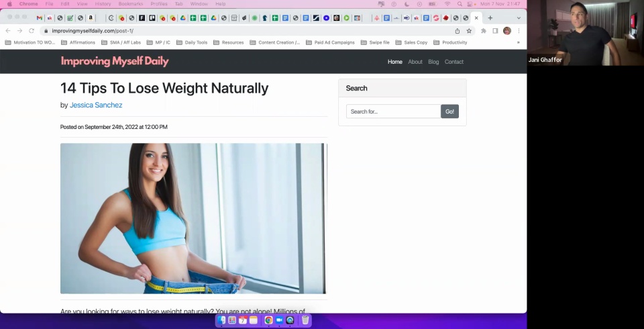
Task: Expand the Content Creation bookmark folder
Action: (x=275, y=42)
